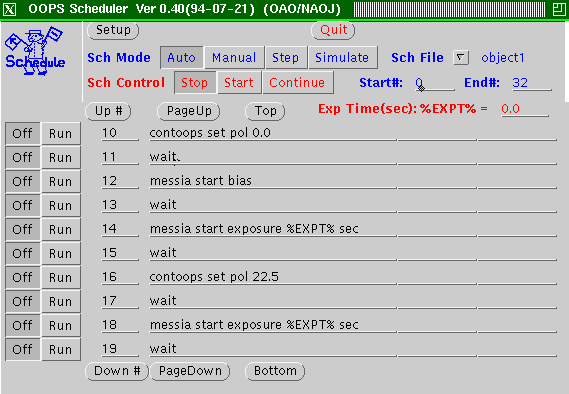Toggle Run for line 15

61,253
